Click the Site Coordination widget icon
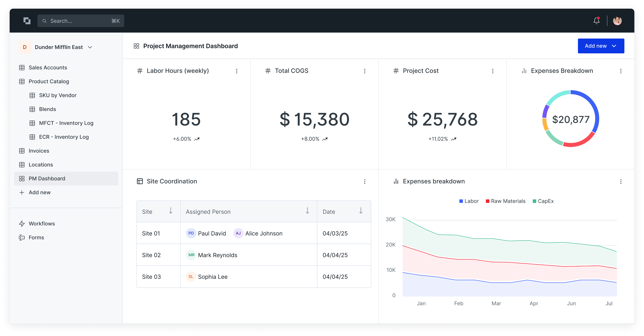 point(140,181)
